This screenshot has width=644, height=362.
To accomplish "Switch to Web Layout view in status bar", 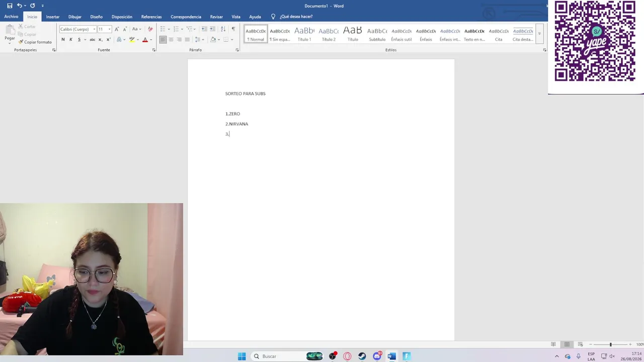I will tap(580, 344).
